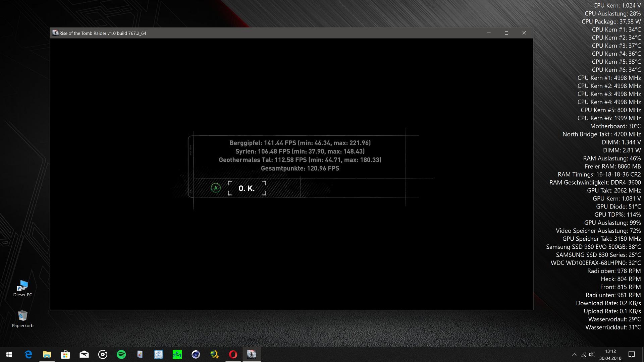Viewport: 644px width, 362px height.
Task: Click Gesamtpunkte 120.96 FPS line
Action: [300, 168]
